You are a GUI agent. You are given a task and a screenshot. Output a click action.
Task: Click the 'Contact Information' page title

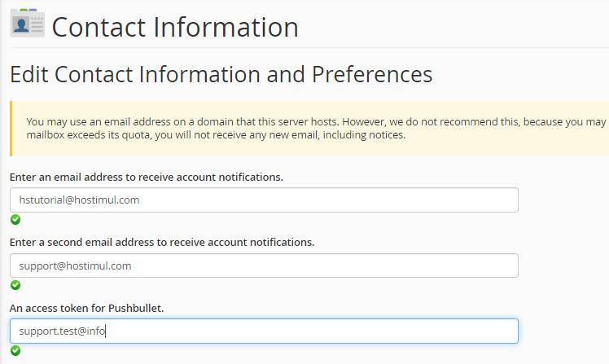point(175,27)
